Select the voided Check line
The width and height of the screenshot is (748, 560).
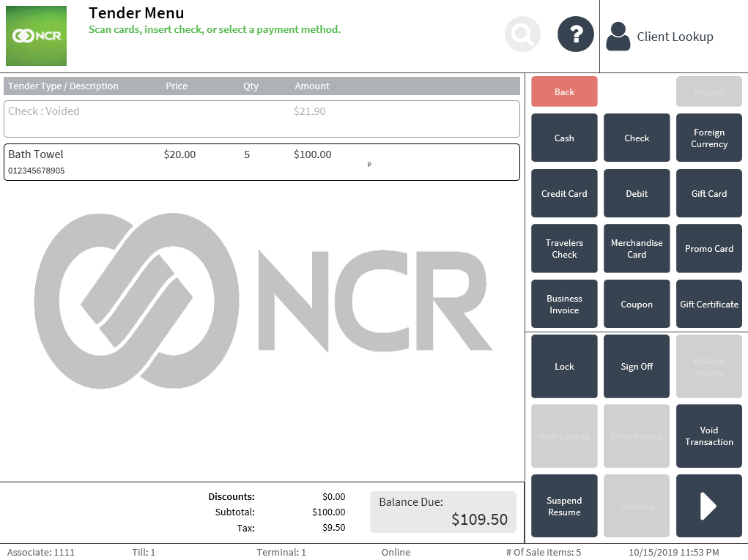click(262, 119)
